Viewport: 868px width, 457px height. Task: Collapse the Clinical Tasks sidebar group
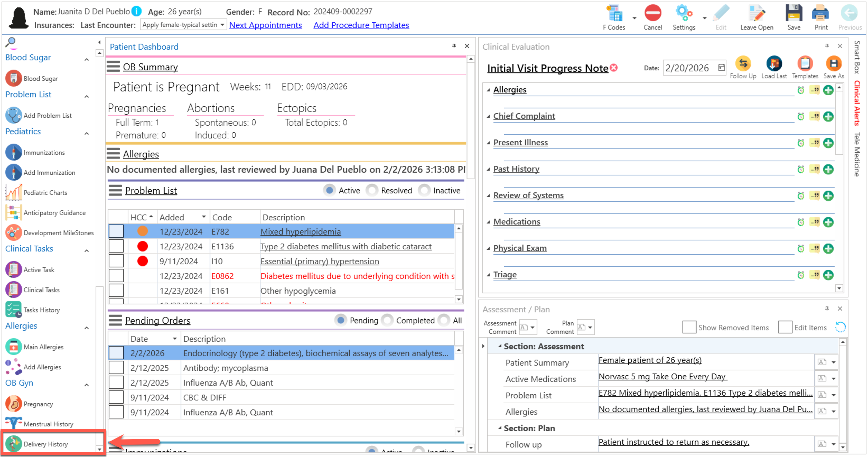click(x=87, y=251)
